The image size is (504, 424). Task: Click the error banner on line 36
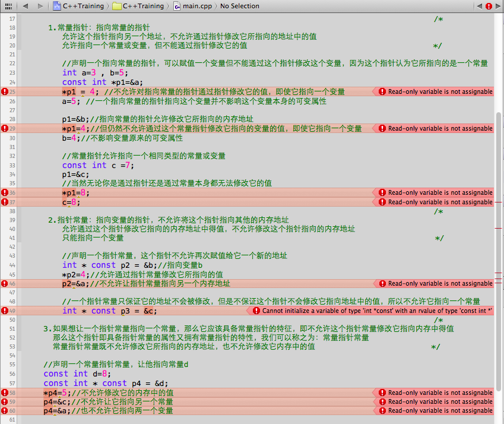pos(433,192)
